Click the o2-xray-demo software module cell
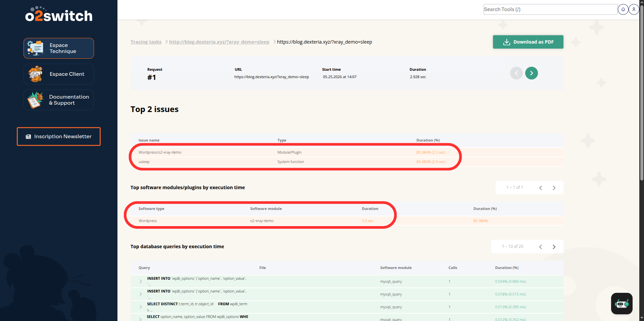The height and width of the screenshot is (321, 644). click(x=262, y=221)
